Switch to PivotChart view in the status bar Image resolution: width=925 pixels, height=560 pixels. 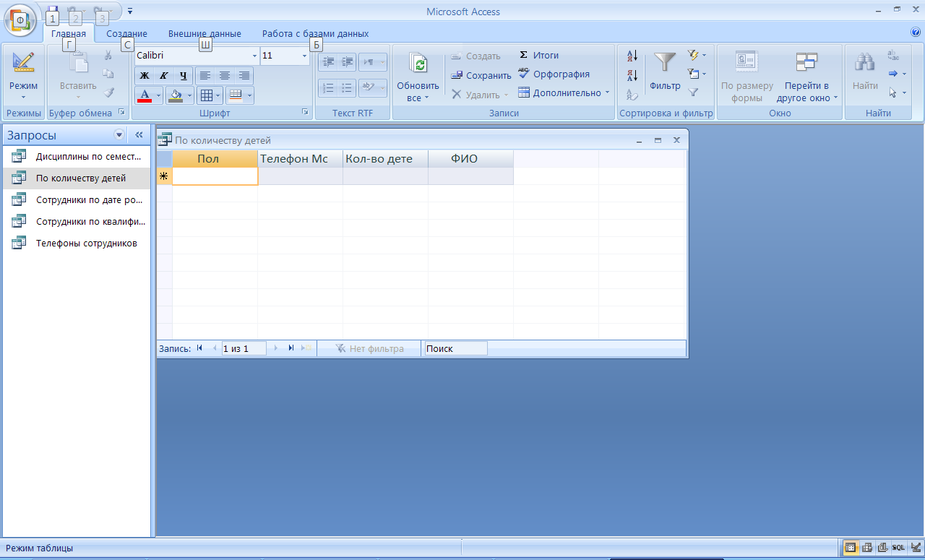click(882, 548)
